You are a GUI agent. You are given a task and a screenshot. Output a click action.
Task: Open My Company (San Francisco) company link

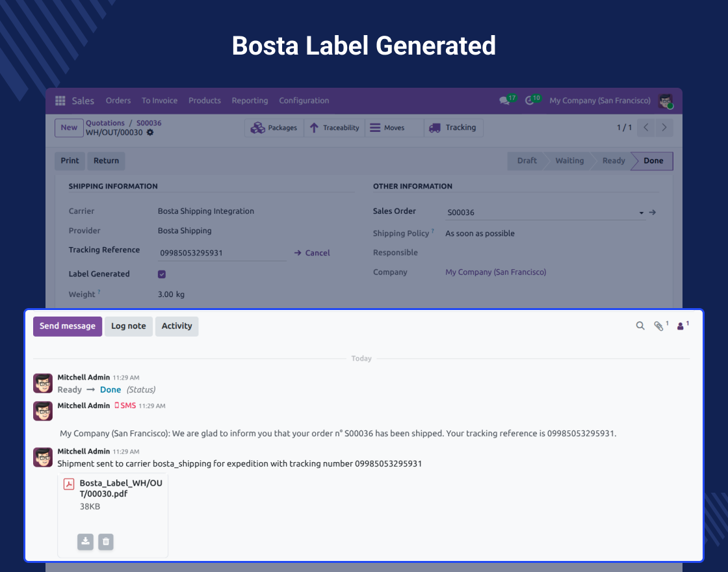click(x=495, y=272)
